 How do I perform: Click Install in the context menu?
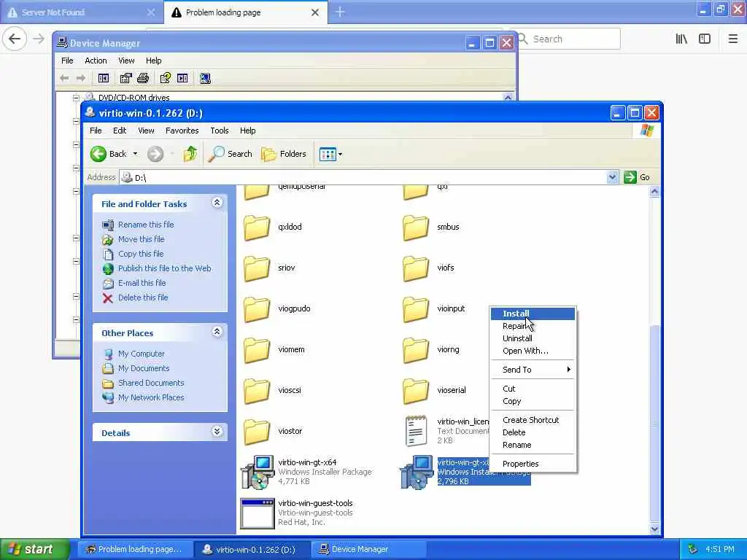coord(533,314)
